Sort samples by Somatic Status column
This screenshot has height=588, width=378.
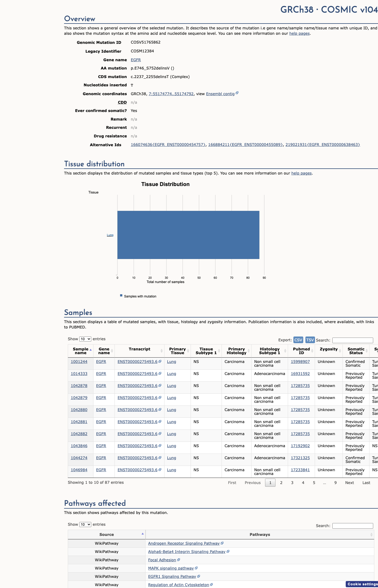(356, 351)
